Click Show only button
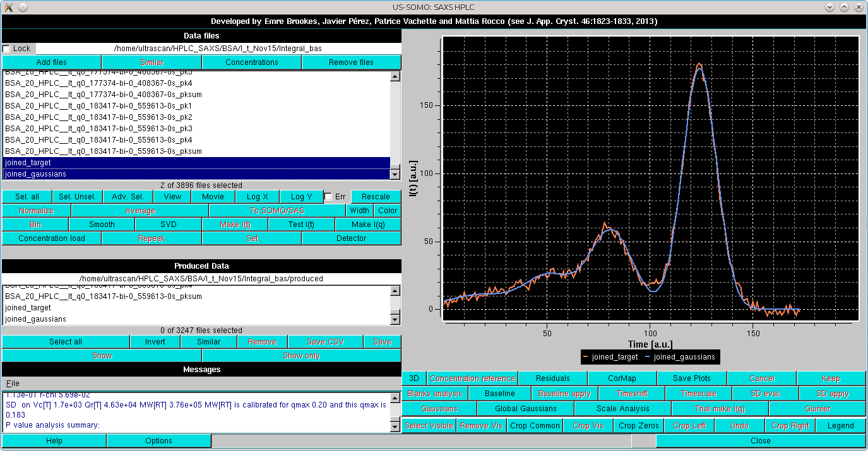 [302, 356]
